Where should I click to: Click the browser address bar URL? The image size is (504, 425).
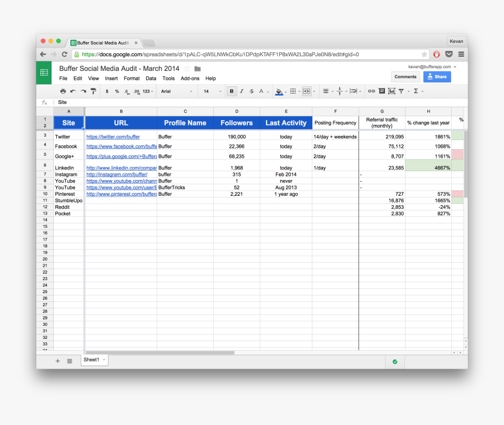click(220, 55)
